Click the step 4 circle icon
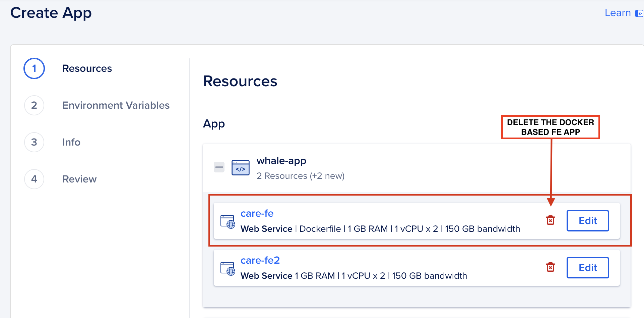644x318 pixels. [34, 179]
